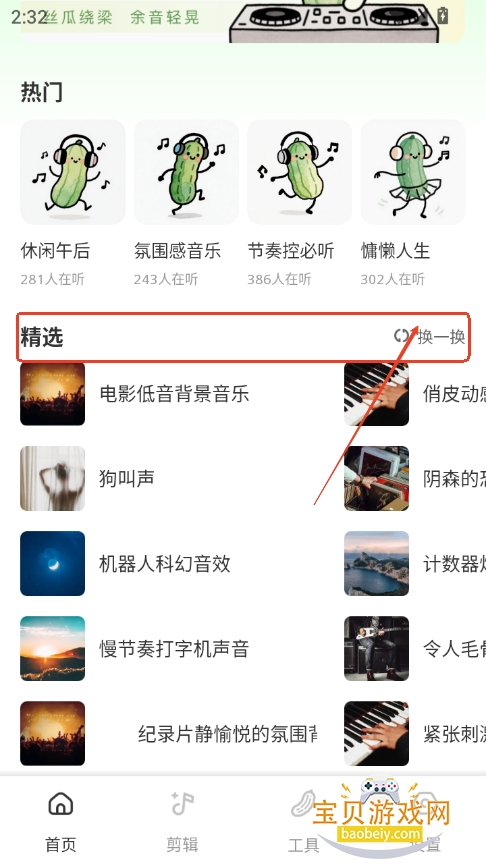
Task: Tap the home house icon
Action: tap(61, 804)
